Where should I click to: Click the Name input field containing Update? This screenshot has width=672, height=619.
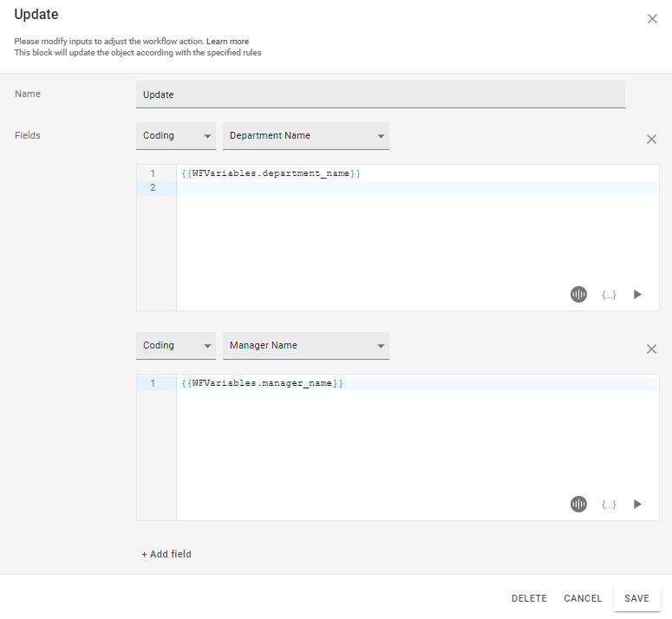click(380, 94)
